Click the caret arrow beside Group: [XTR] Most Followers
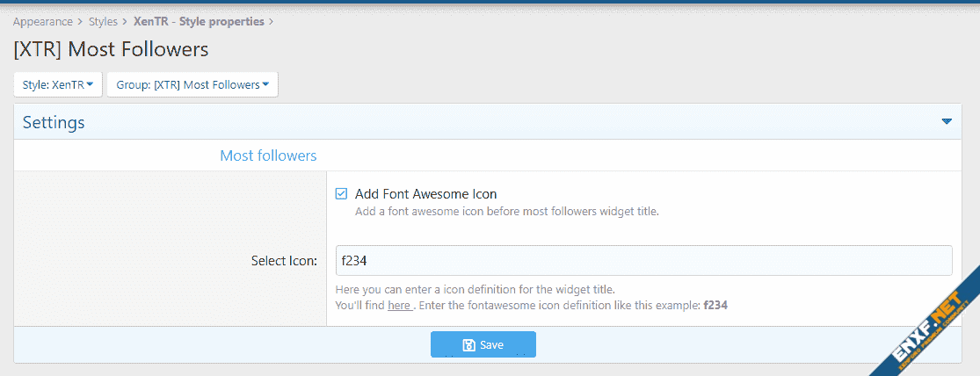This screenshot has width=980, height=376. coord(265,85)
